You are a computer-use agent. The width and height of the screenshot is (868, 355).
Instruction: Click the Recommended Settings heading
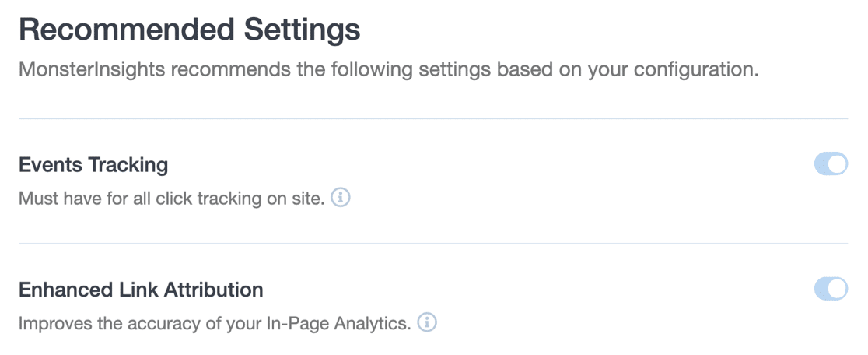point(190,30)
